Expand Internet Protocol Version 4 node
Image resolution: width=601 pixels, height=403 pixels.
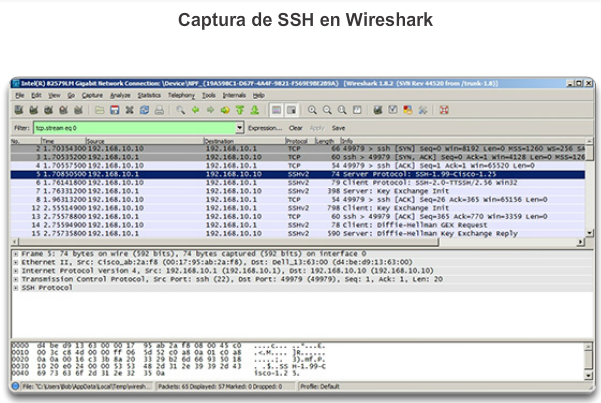(16, 271)
